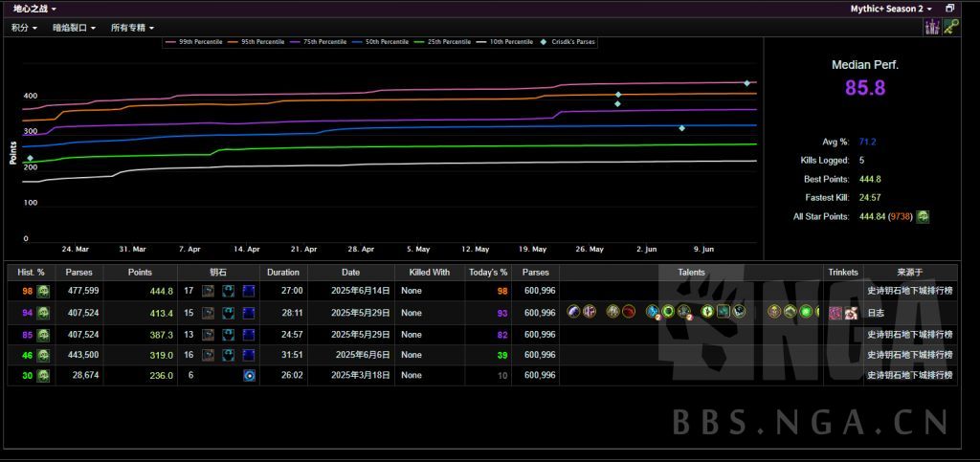
Task: Click the rightmost parse marker on the chart
Action: coord(747,83)
